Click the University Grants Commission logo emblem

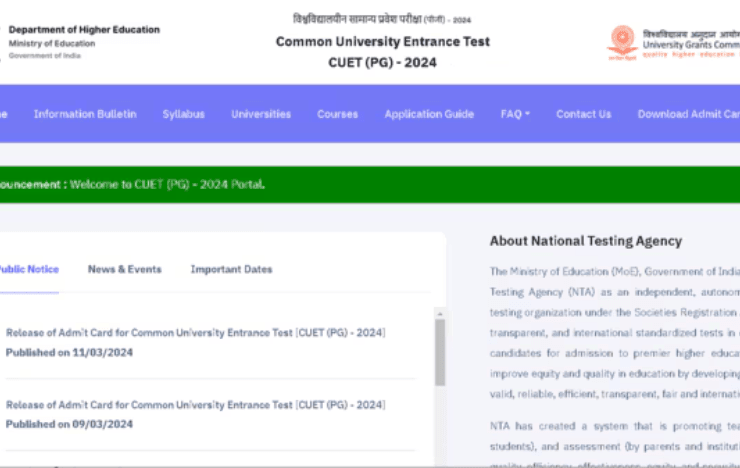(622, 42)
